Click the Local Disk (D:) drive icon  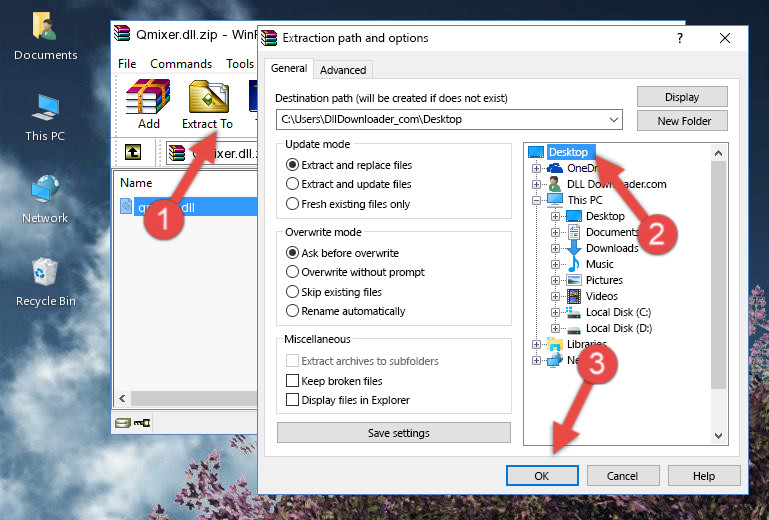point(573,329)
